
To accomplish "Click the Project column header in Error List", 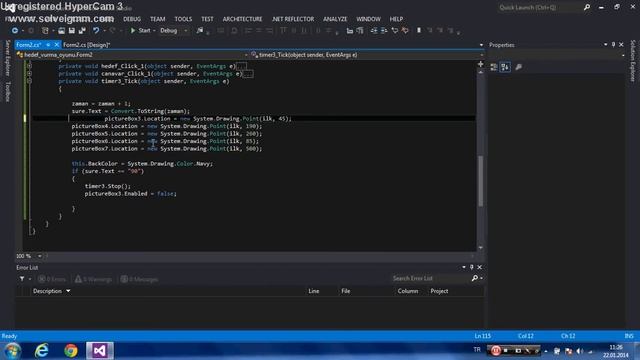I will [439, 291].
